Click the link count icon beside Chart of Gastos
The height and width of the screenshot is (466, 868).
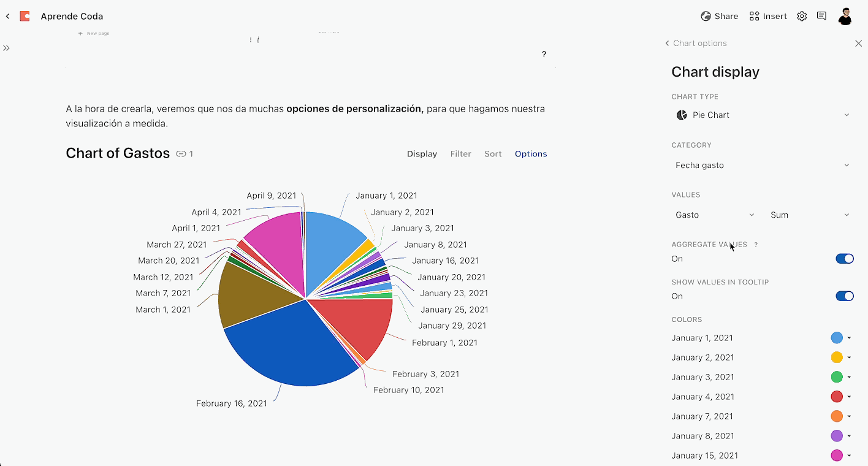(184, 154)
